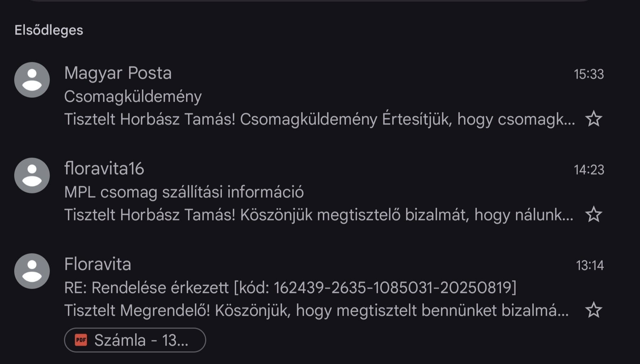Viewport: 640px width, 364px height.
Task: Click the 13:14 timestamp
Action: click(590, 266)
